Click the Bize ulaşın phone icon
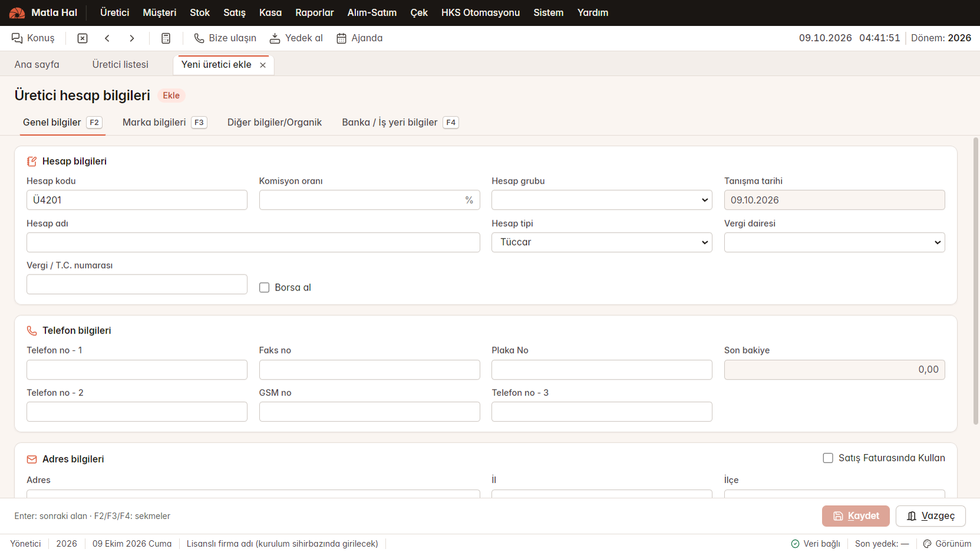 [199, 38]
